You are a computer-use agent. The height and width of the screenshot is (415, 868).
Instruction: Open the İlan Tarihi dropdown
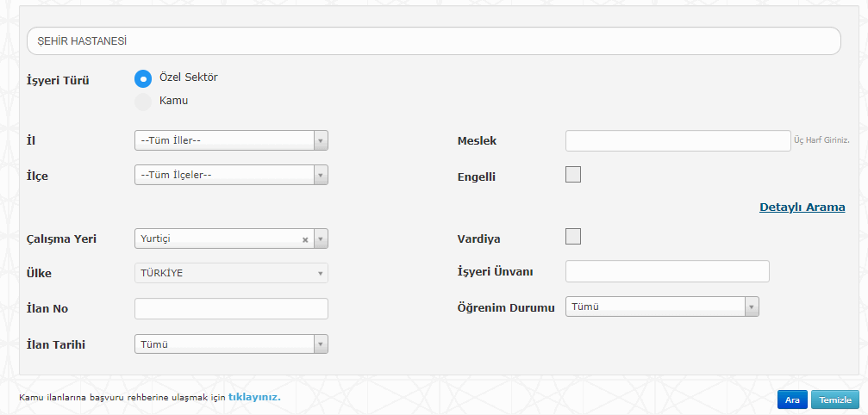click(x=231, y=344)
